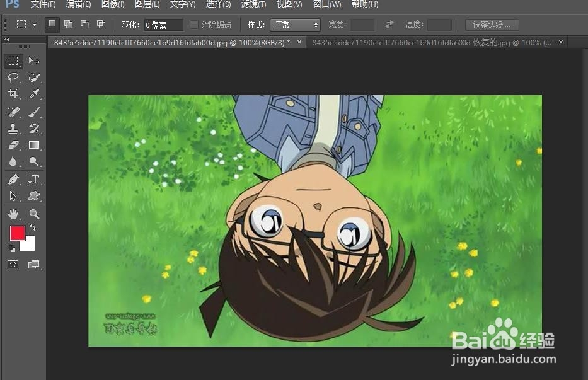Choose New Selection mode in options bar
The width and height of the screenshot is (588, 380).
[52, 25]
